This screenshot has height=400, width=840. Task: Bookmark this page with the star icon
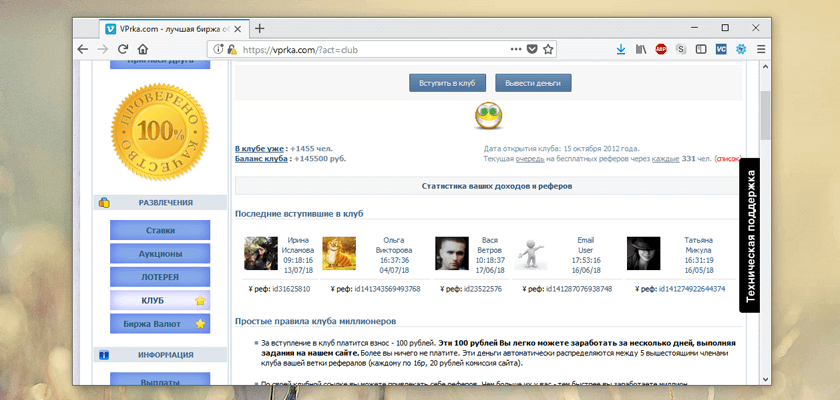548,49
